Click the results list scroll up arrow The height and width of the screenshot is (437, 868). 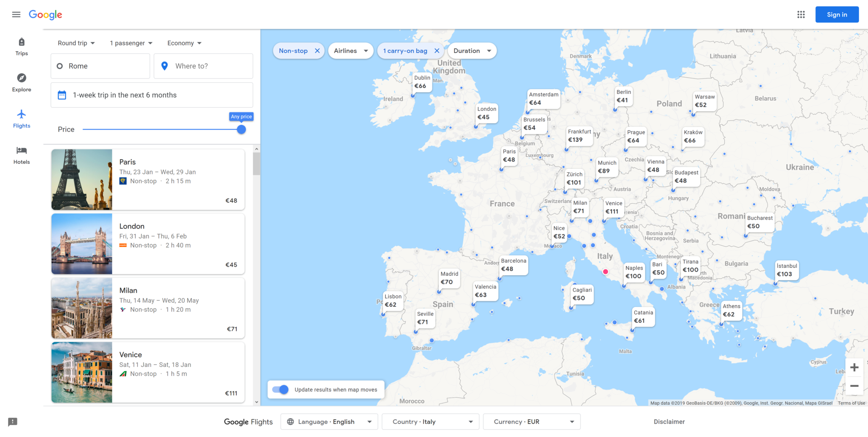pyautogui.click(x=256, y=149)
